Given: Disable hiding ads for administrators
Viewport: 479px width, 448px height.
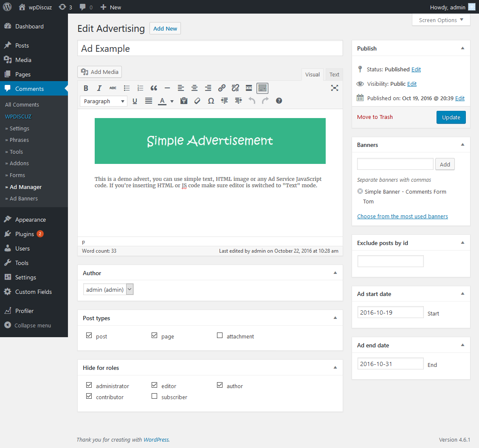Looking at the screenshot, I should click(x=89, y=385).
